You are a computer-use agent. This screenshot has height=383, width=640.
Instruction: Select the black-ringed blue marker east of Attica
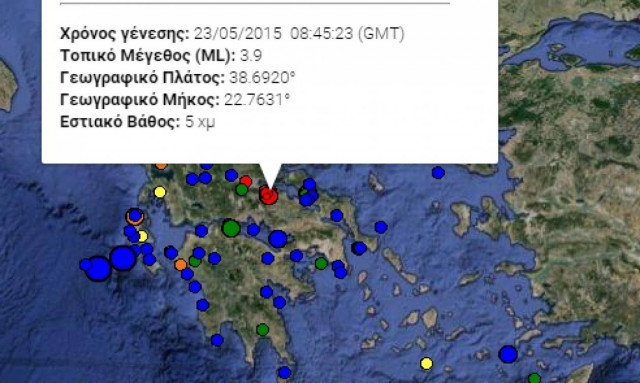click(x=359, y=248)
